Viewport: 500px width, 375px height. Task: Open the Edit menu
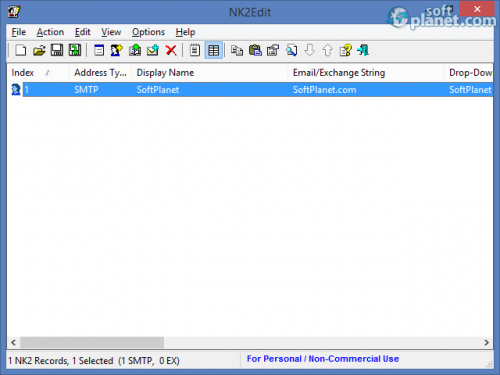click(x=82, y=32)
